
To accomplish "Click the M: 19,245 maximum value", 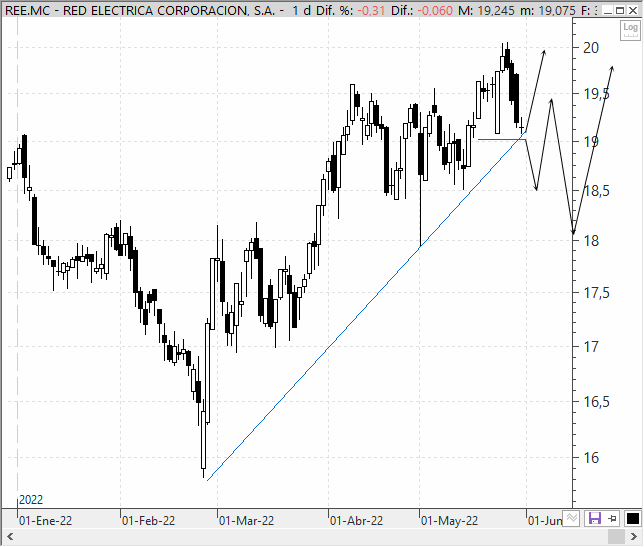I will tap(486, 10).
